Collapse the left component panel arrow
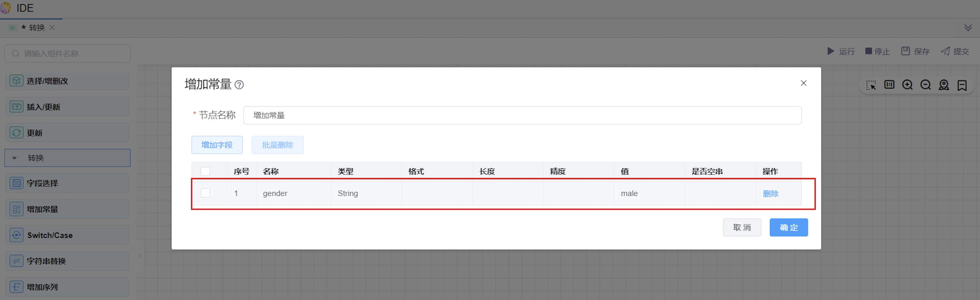The width and height of the screenshot is (980, 300). tap(140, 256)
